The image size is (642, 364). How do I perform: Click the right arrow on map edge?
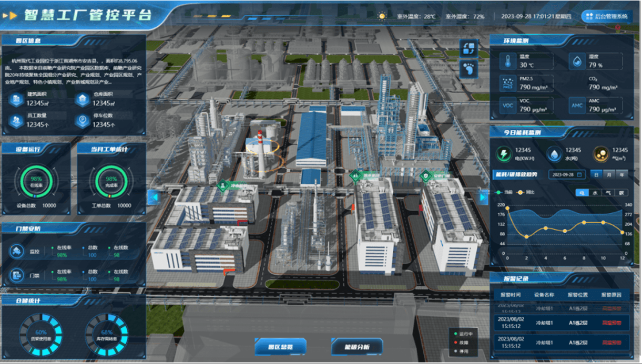484,197
